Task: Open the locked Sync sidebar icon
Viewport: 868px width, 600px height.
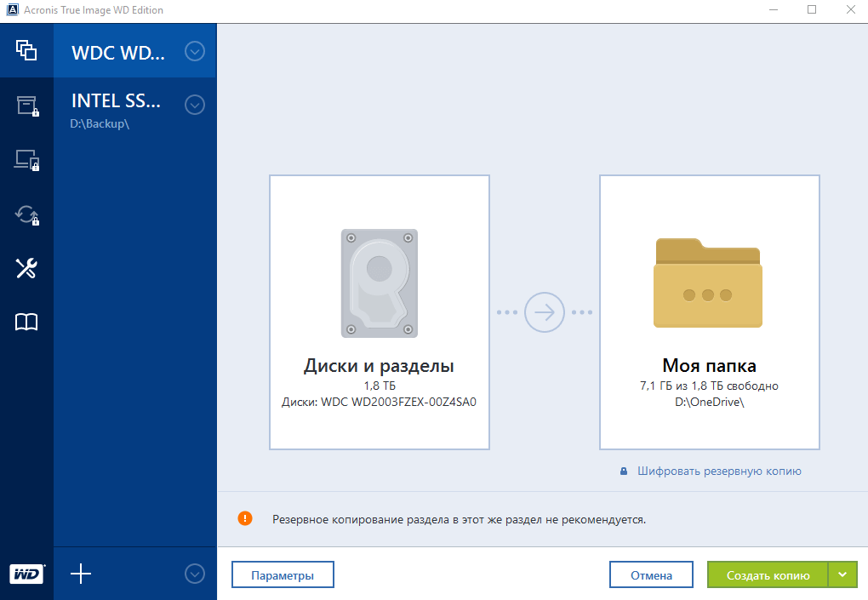Action: (x=26, y=214)
